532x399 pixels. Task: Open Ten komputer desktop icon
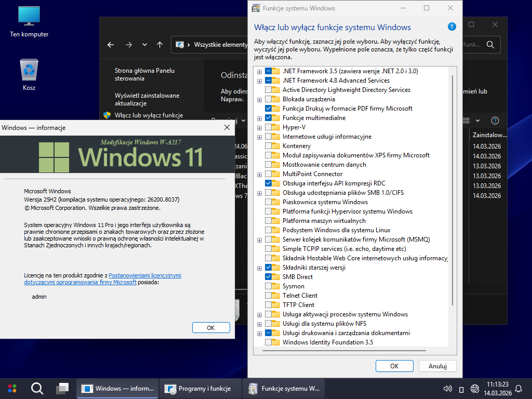click(x=29, y=21)
